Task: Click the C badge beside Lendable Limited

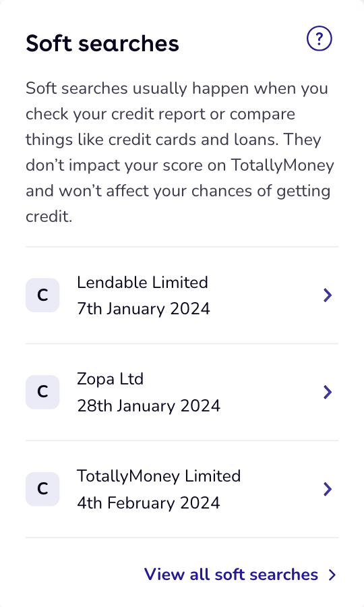Action: (x=42, y=295)
